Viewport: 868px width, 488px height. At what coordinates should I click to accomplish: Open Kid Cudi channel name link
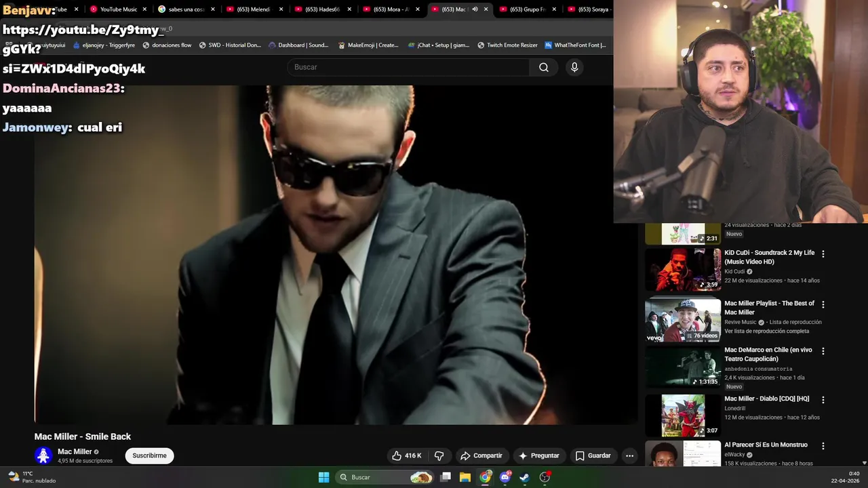tap(734, 271)
